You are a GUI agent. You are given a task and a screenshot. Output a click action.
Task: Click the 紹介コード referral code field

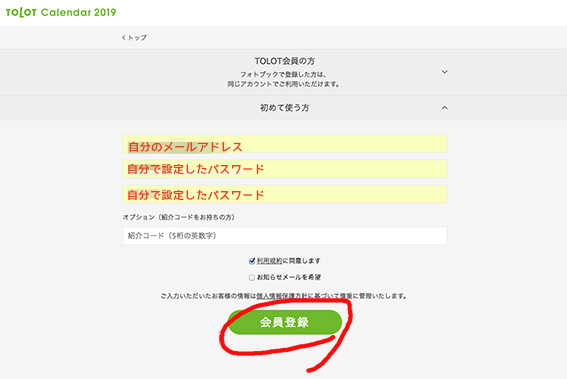click(285, 236)
